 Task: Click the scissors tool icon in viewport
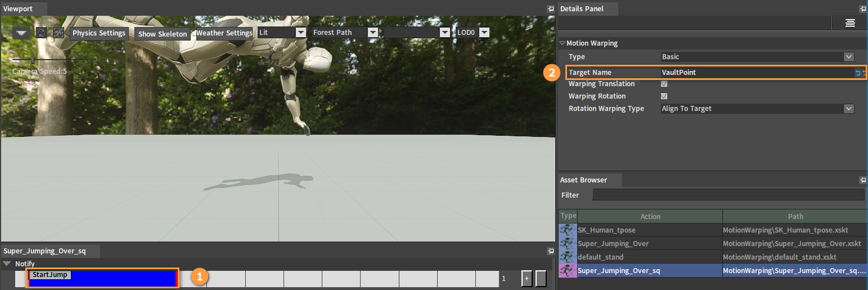point(59,33)
